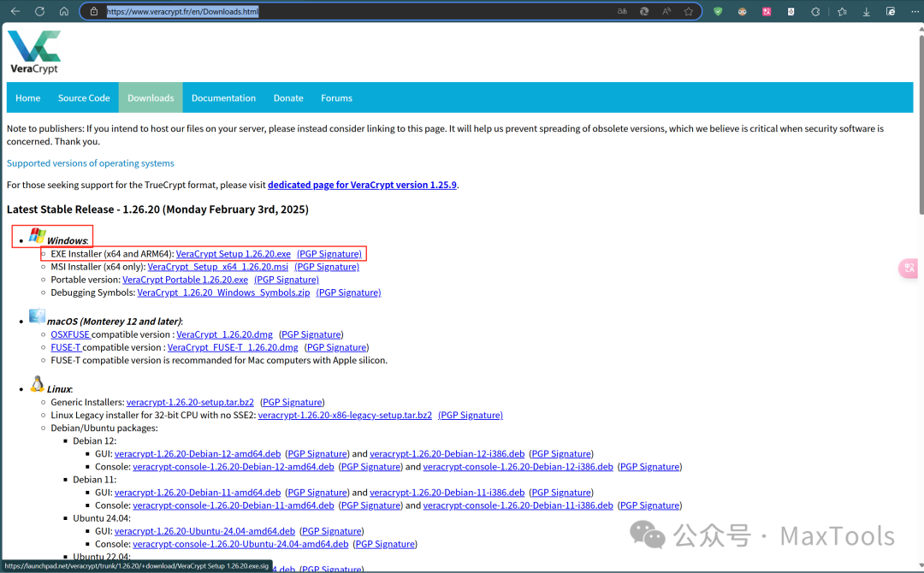924x573 pixels.
Task: Open the green shield ad blocker extension
Action: pyautogui.click(x=718, y=11)
